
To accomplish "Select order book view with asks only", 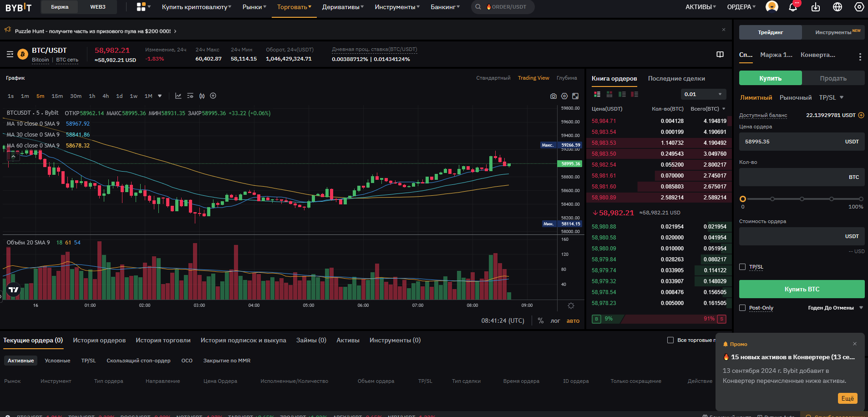I will pos(635,94).
